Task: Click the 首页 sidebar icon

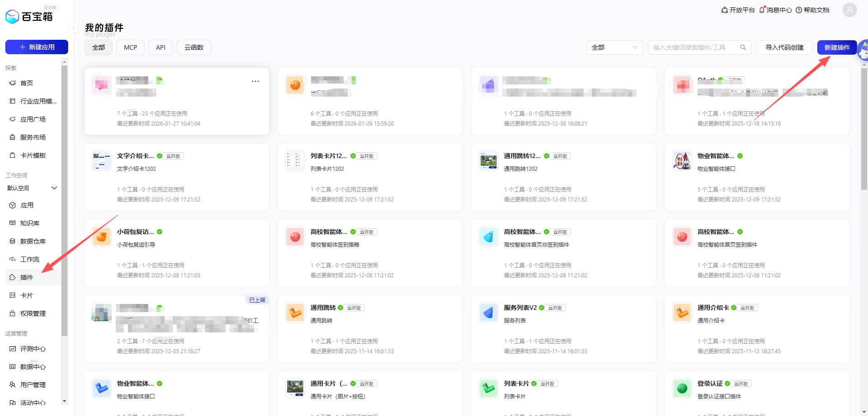Action: [13, 83]
